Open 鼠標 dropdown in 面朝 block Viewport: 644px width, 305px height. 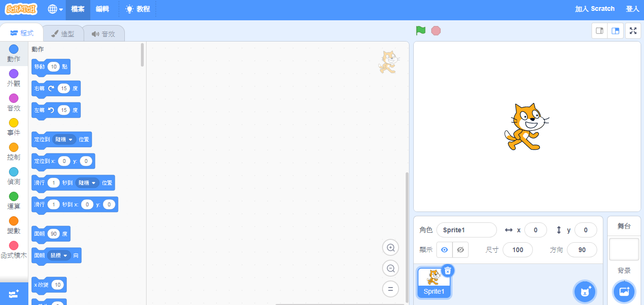click(x=59, y=255)
